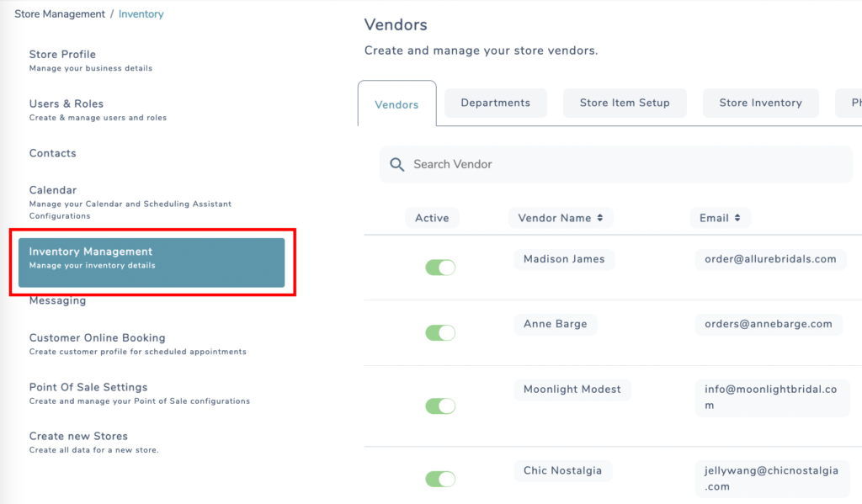Click the info@moonlightbridal.com email cell
Image resolution: width=862 pixels, height=504 pixels.
771,397
